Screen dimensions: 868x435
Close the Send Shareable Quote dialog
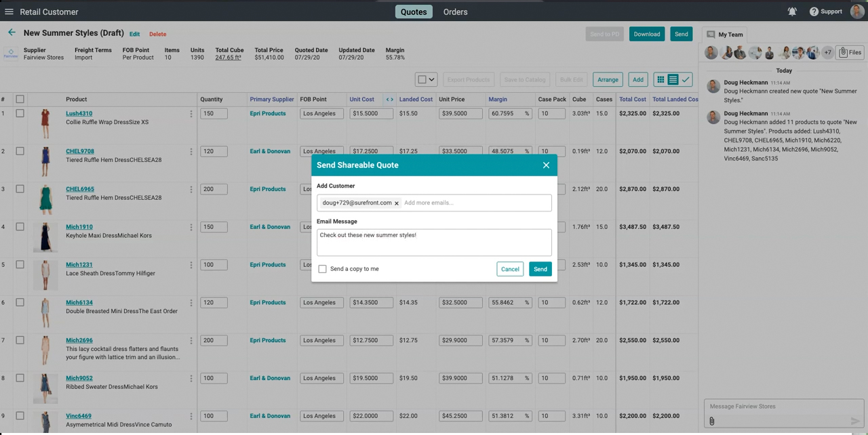[x=546, y=165]
